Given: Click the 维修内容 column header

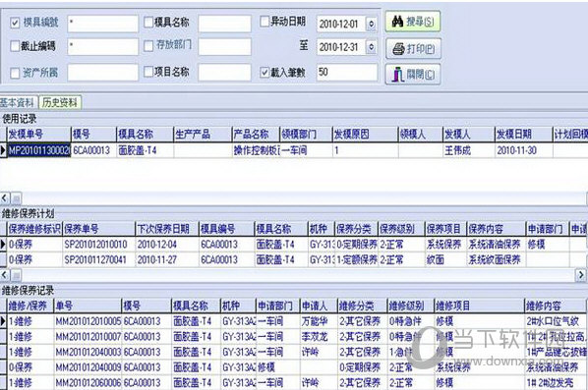Looking at the screenshot, I should tap(555, 306).
